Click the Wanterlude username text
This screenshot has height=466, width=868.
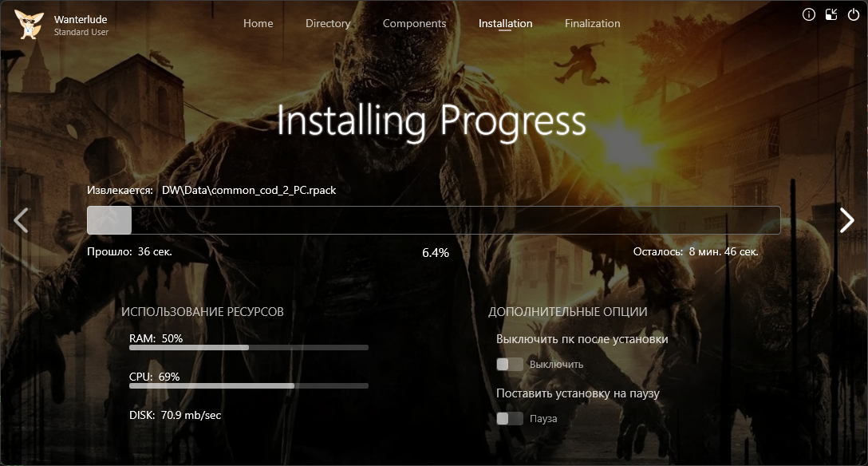[81, 19]
